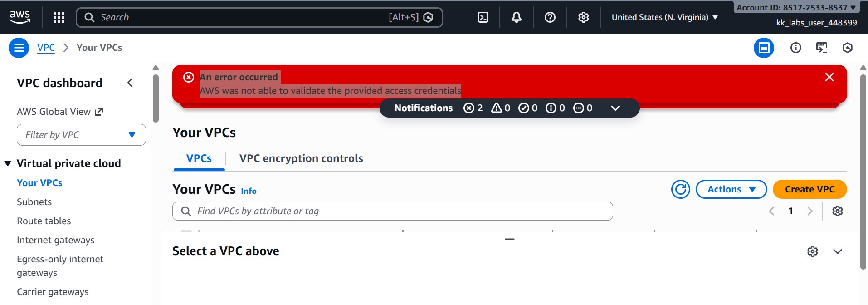The width and height of the screenshot is (868, 305).
Task: Toggle the side navigation hamburger button
Action: (19, 48)
